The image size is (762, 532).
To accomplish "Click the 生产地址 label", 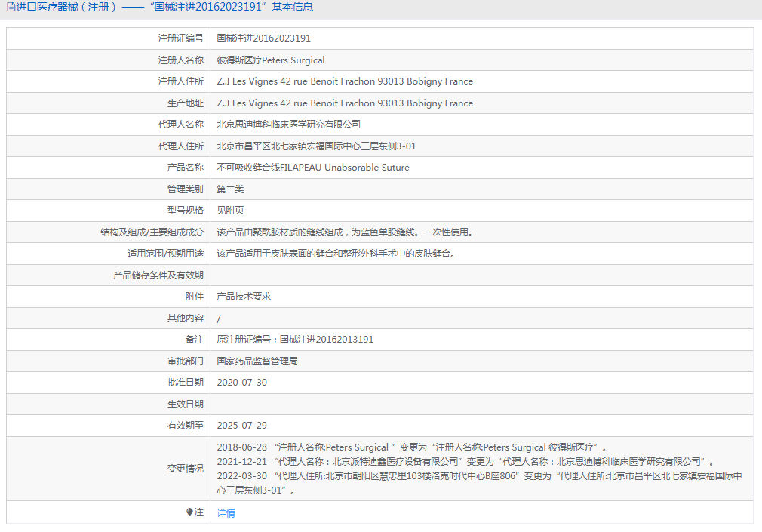I will [185, 103].
